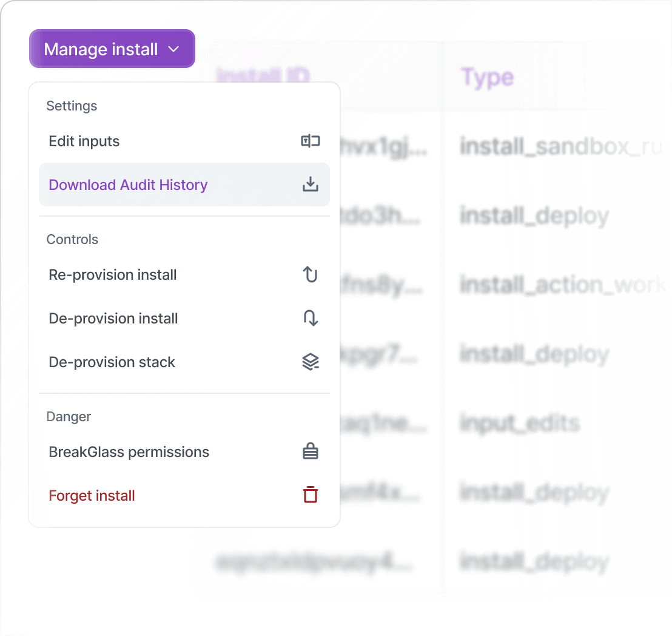The image size is (672, 636).
Task: Click the Type column header
Action: 487,78
